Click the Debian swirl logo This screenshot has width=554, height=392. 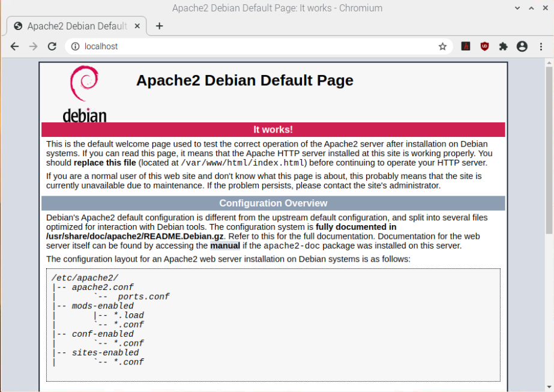coord(84,83)
